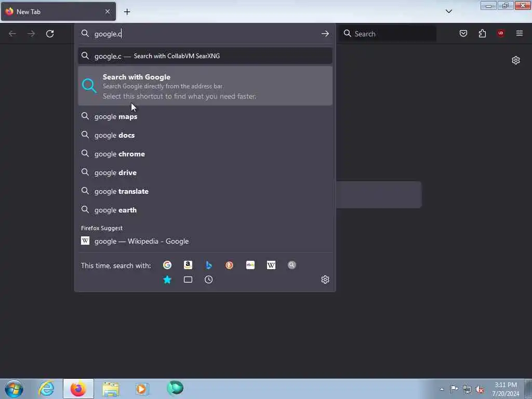Screen dimensions: 532x399
Task: Reload the page with the refresh icon
Action: tap(50, 34)
